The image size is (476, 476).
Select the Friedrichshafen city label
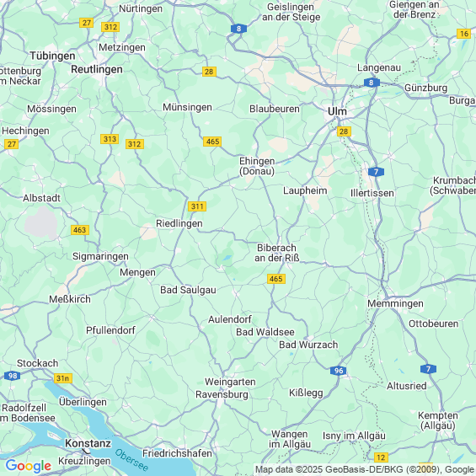pos(177,453)
